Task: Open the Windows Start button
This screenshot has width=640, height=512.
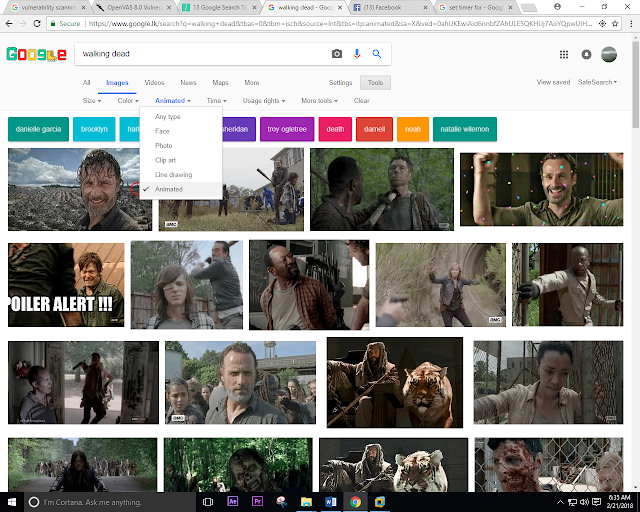Action: click(x=11, y=502)
